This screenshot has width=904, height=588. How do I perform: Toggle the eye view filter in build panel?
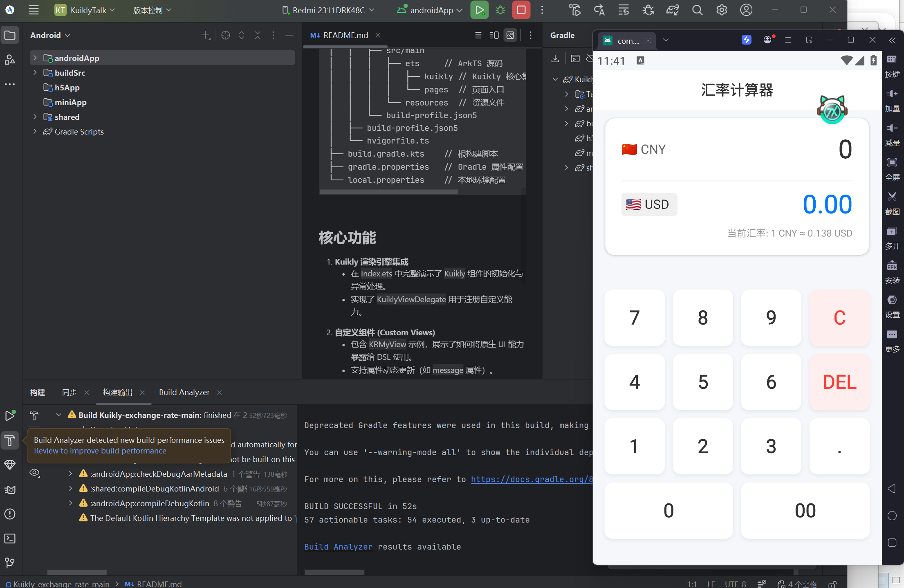pyautogui.click(x=35, y=473)
